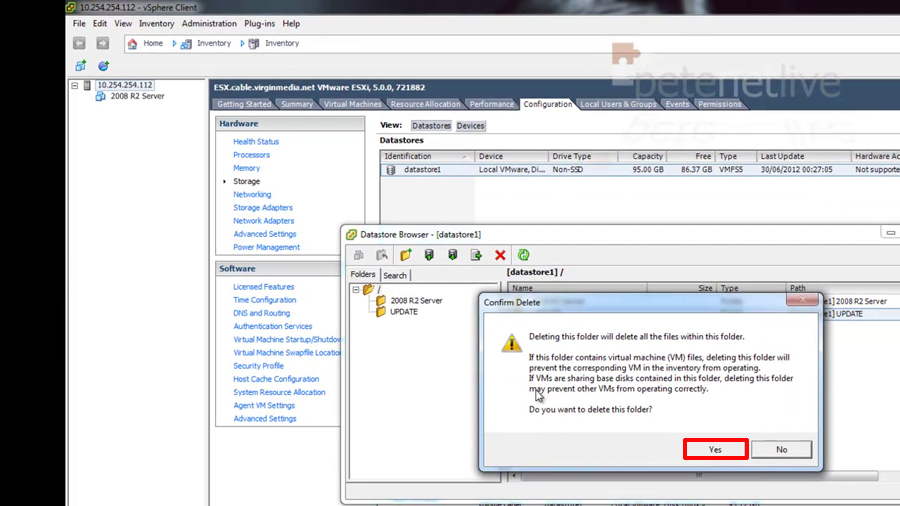Click datastore icon left of move-file icon
The width and height of the screenshot is (900, 506).
tap(452, 255)
